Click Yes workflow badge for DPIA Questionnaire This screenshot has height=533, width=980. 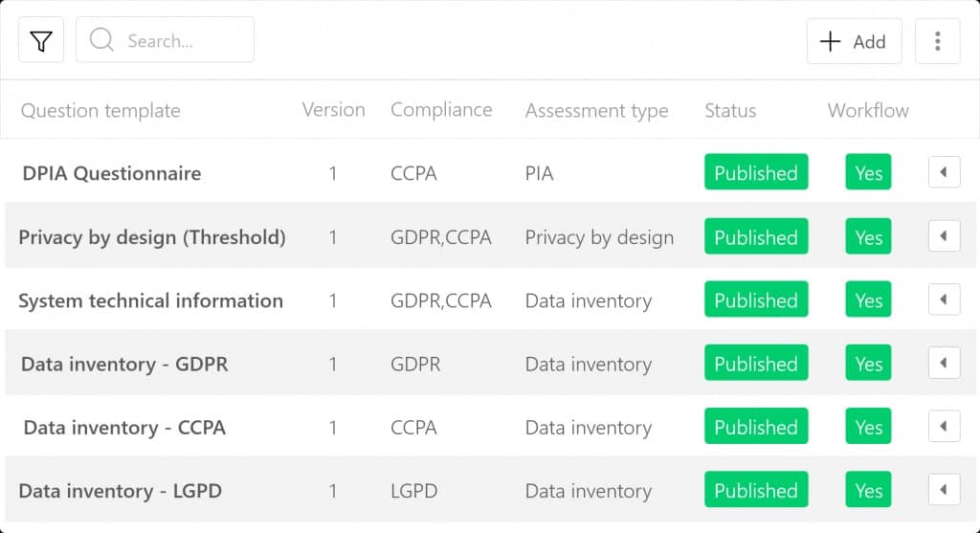pos(868,172)
